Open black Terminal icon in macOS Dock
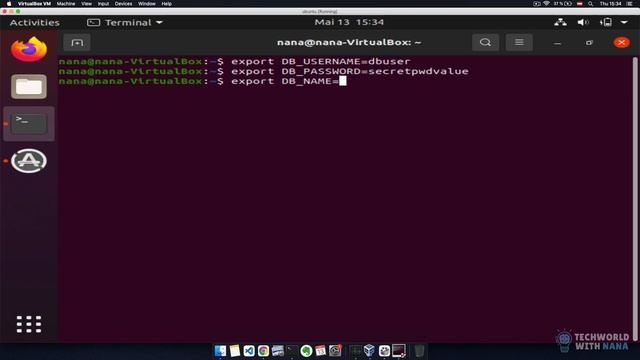Viewport: 640px width, 360px height. tap(292, 351)
